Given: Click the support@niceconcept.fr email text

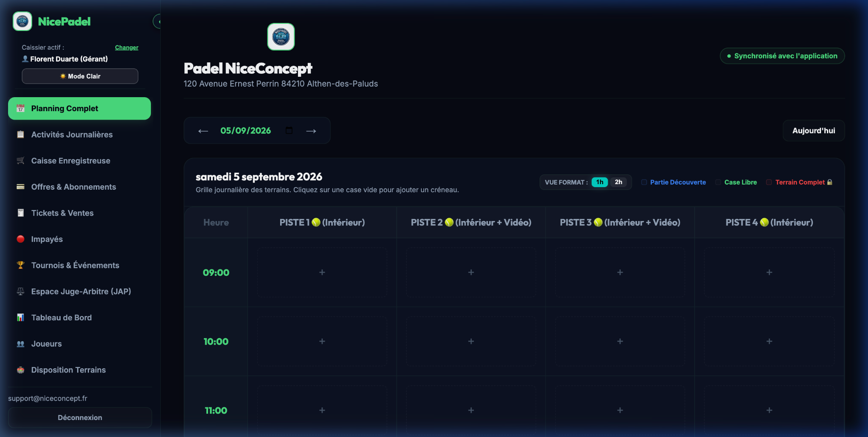Looking at the screenshot, I should click(x=47, y=398).
